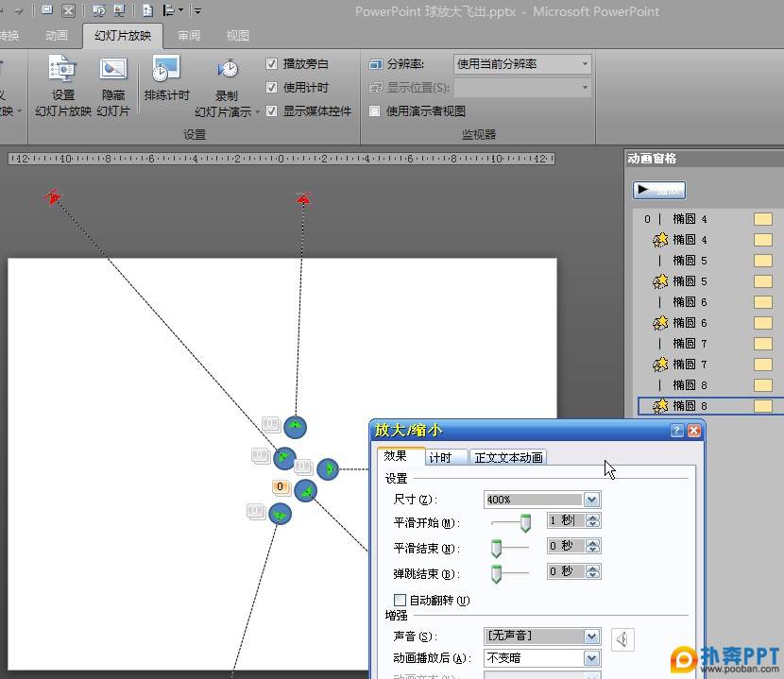Click the 平滑结束 seconds stepper arrows
Viewport: 784px width, 679px height.
pos(592,546)
